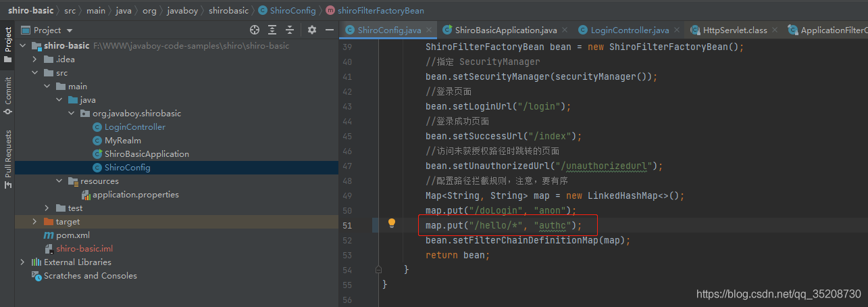Select MyRealm class in project tree
Screen dimensions: 868x307
pos(123,141)
